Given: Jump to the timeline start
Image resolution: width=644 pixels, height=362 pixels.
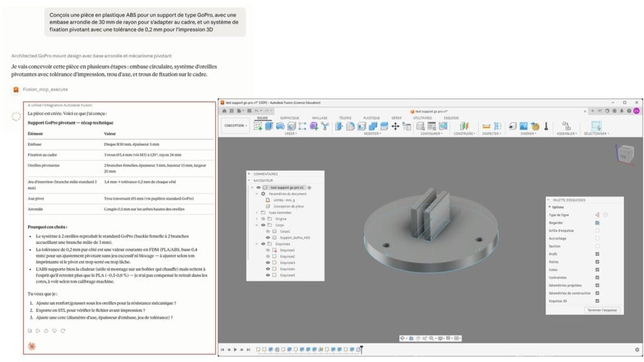Looking at the screenshot, I should (x=223, y=349).
